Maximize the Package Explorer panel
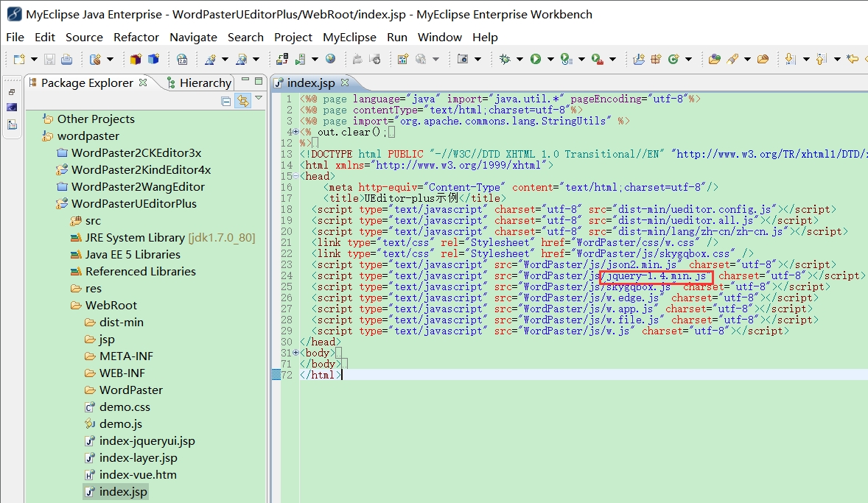 (259, 81)
